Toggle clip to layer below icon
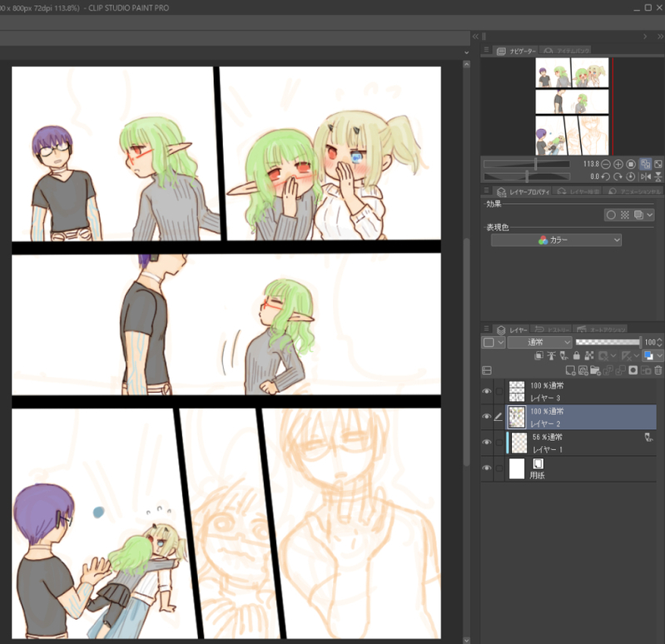The width and height of the screenshot is (665, 644). click(x=538, y=356)
